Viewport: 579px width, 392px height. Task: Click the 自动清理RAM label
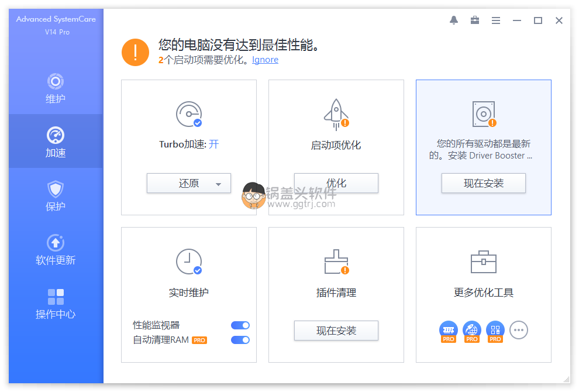coord(161,340)
